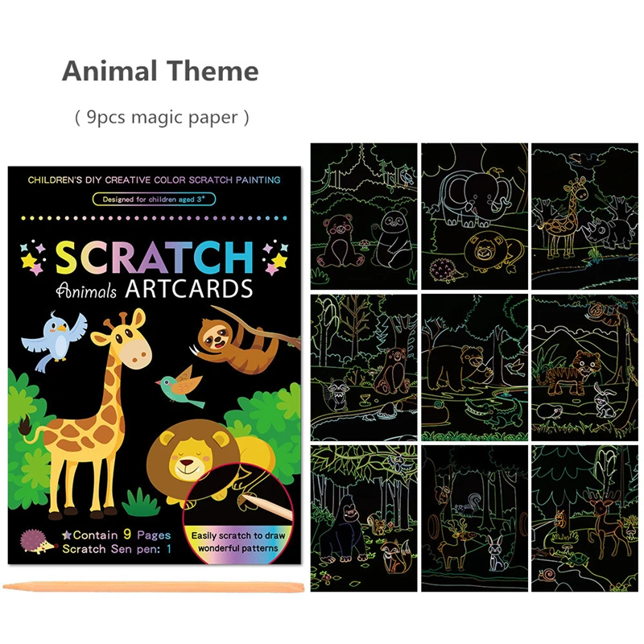Click the 9pcs magic paper subtitle
This screenshot has height=644, width=644.
point(162,118)
